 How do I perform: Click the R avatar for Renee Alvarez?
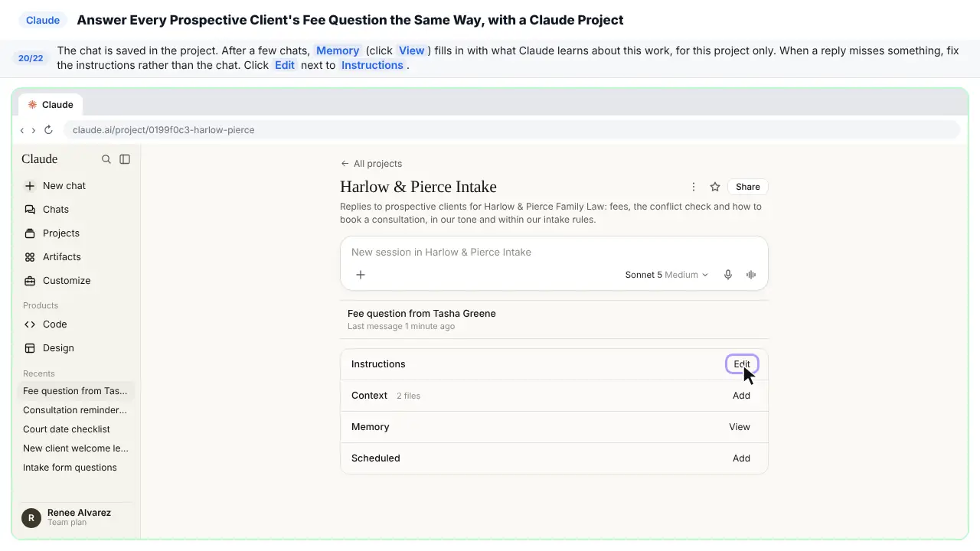click(31, 518)
